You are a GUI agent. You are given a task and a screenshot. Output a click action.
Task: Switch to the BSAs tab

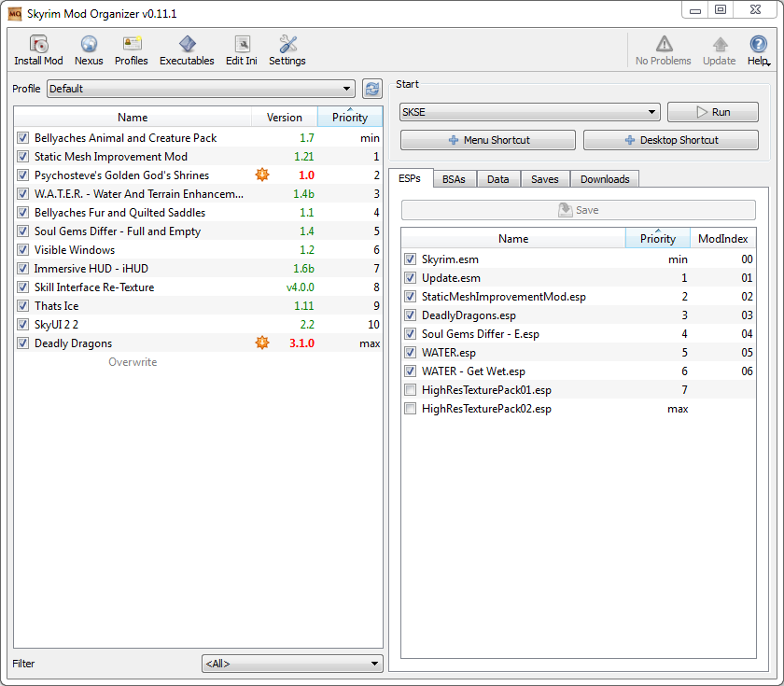tap(454, 179)
